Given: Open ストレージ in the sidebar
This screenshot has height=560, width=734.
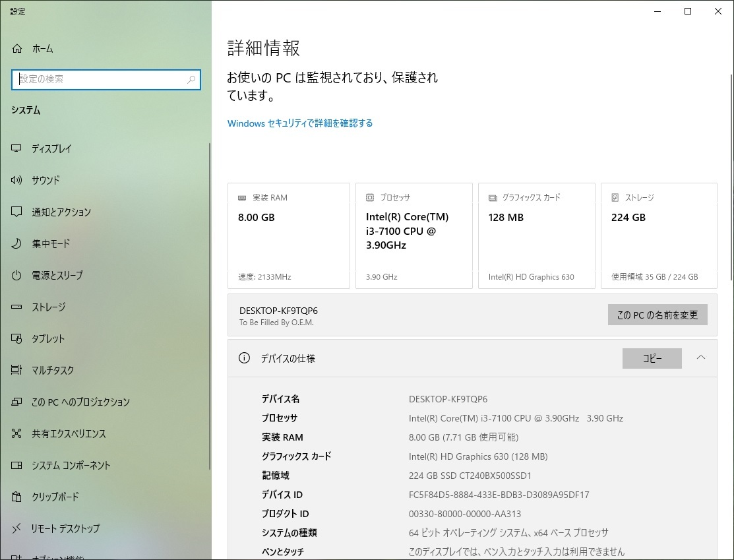Looking at the screenshot, I should point(49,307).
